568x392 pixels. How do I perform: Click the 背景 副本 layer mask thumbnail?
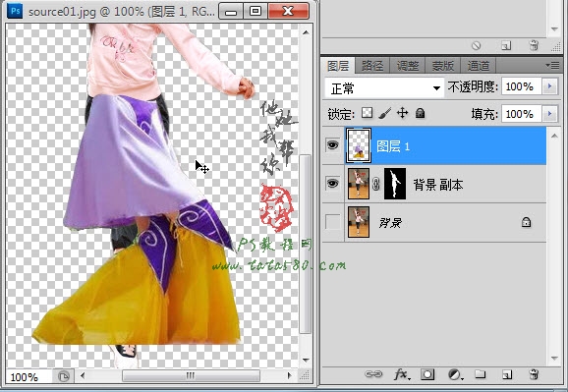click(395, 184)
